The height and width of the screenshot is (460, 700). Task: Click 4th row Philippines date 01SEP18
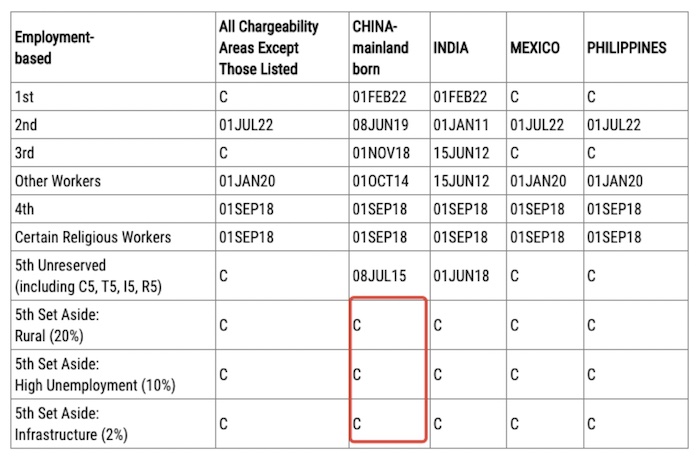click(614, 209)
